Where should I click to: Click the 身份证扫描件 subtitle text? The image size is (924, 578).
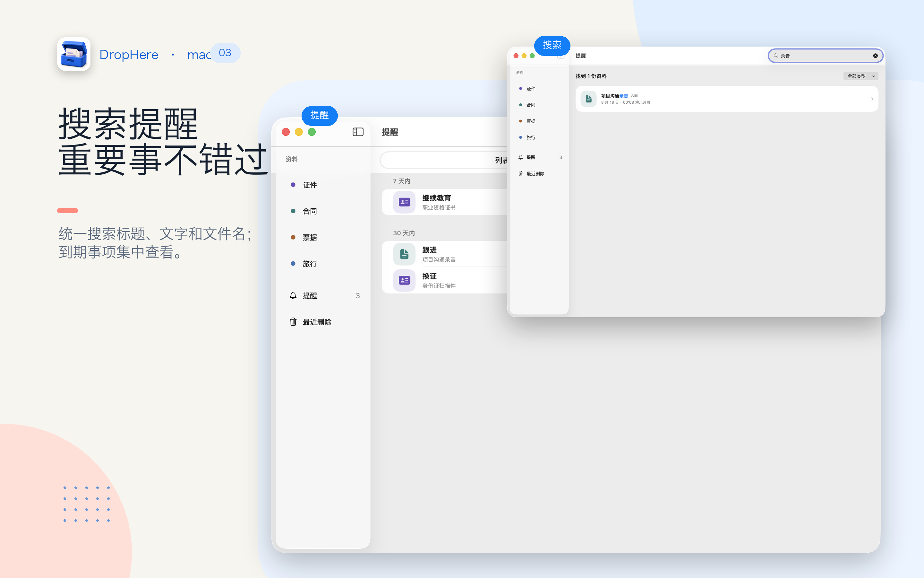pos(439,285)
